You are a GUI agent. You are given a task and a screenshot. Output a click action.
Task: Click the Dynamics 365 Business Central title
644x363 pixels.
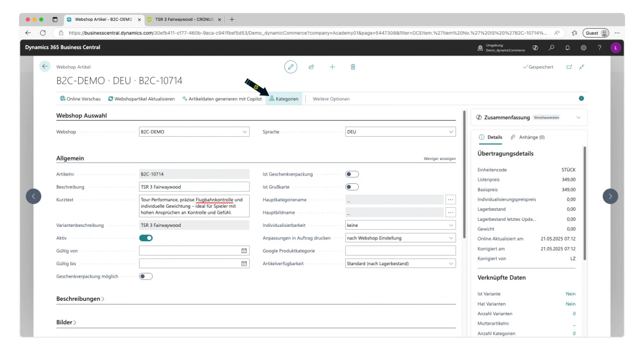pyautogui.click(x=63, y=47)
